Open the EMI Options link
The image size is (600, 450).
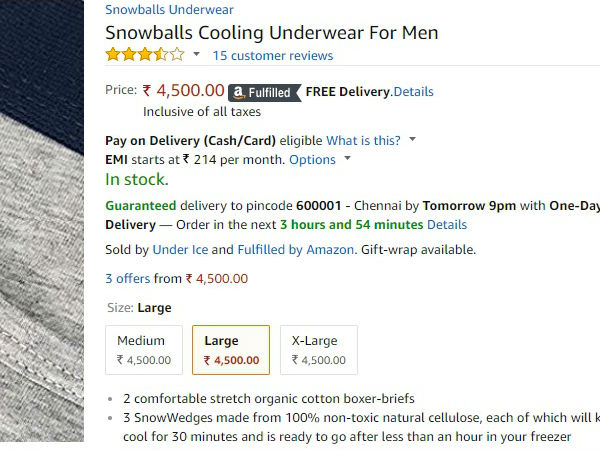pos(312,159)
